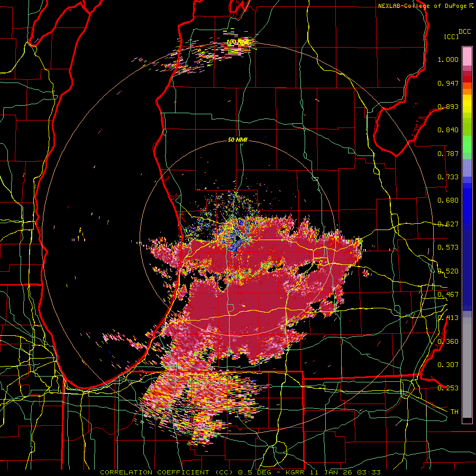Image resolution: width=476 pixels, height=476 pixels.
Task: Select the 0.573 scale value
Action: (448, 248)
